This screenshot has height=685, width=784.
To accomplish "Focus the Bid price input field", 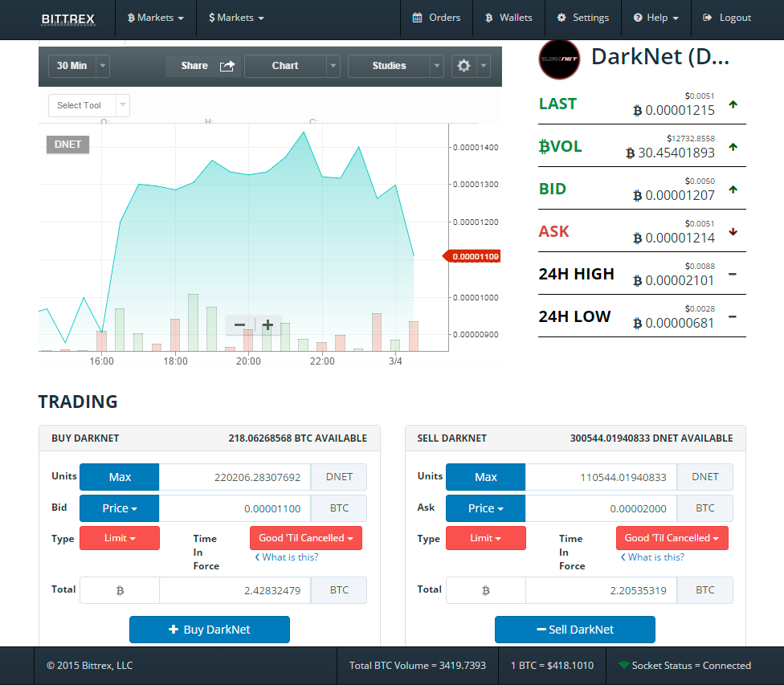I will coord(235,508).
